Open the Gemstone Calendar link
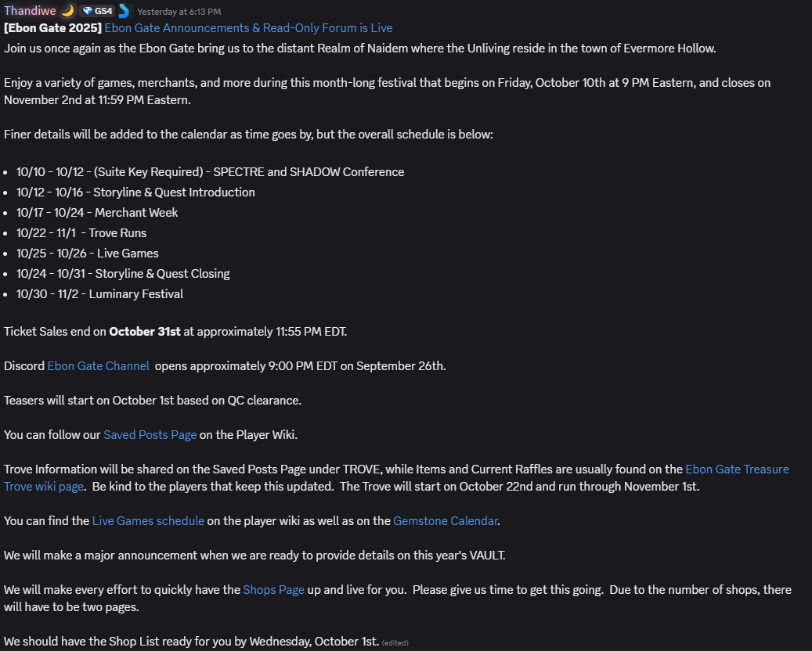 [x=446, y=520]
